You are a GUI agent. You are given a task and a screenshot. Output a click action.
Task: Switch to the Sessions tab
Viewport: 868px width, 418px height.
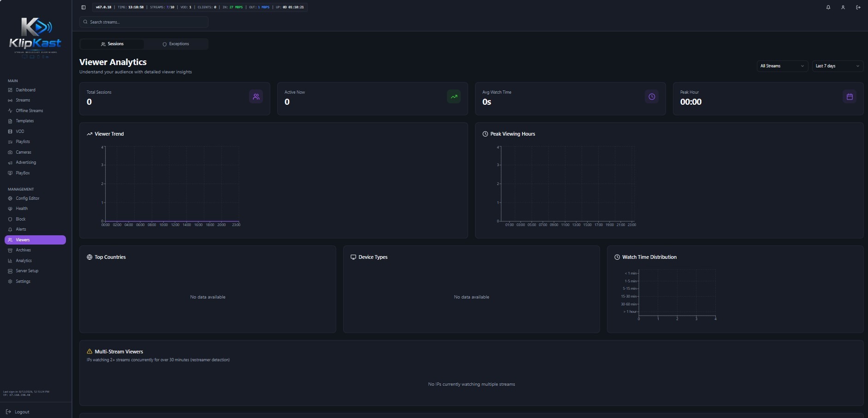point(112,44)
